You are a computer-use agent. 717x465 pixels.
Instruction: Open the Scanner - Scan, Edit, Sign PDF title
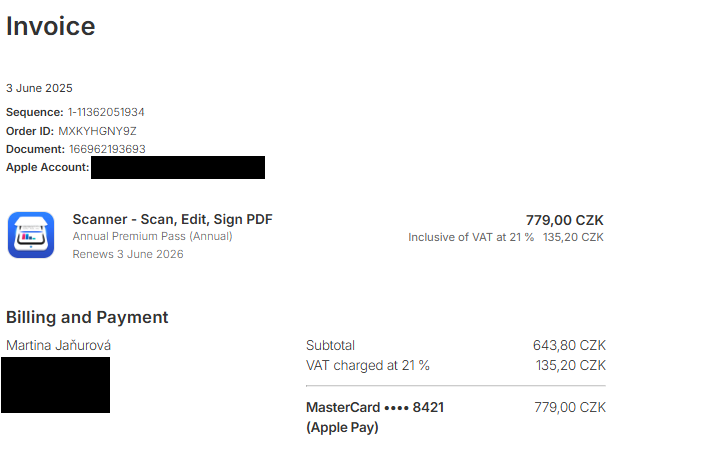[x=172, y=220]
